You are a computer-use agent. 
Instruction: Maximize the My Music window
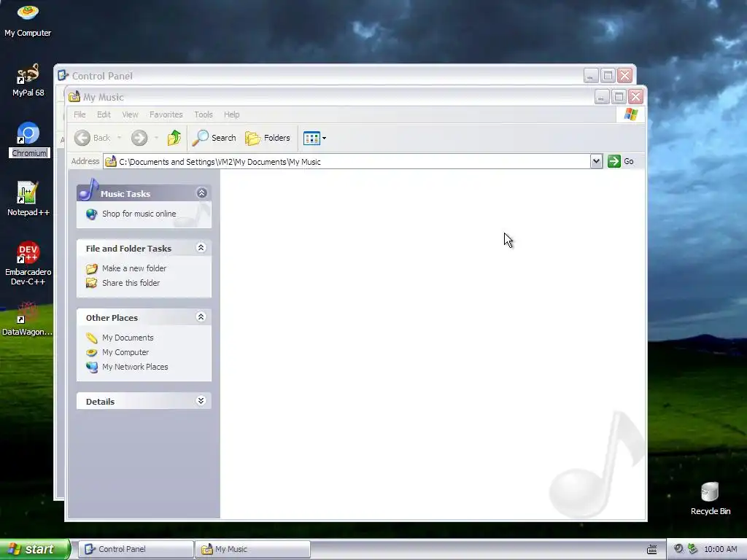click(619, 97)
